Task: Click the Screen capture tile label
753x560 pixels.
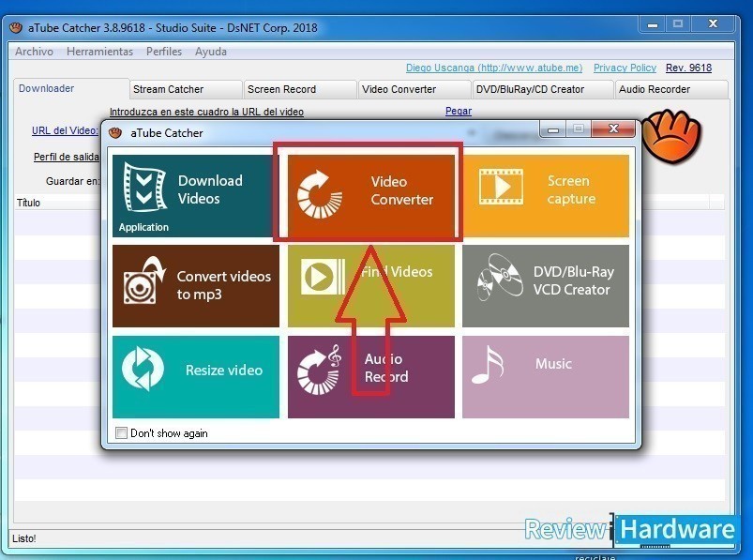Action: (x=571, y=189)
